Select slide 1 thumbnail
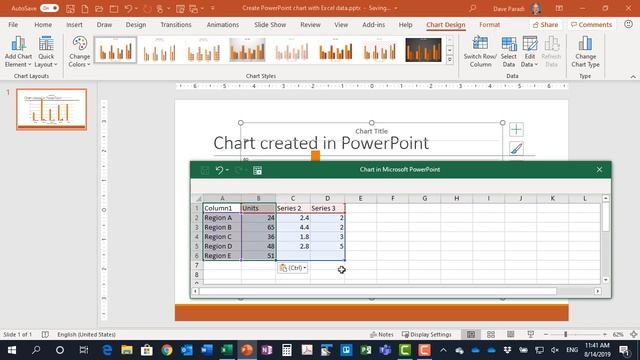This screenshot has height=360, width=640. pyautogui.click(x=51, y=109)
